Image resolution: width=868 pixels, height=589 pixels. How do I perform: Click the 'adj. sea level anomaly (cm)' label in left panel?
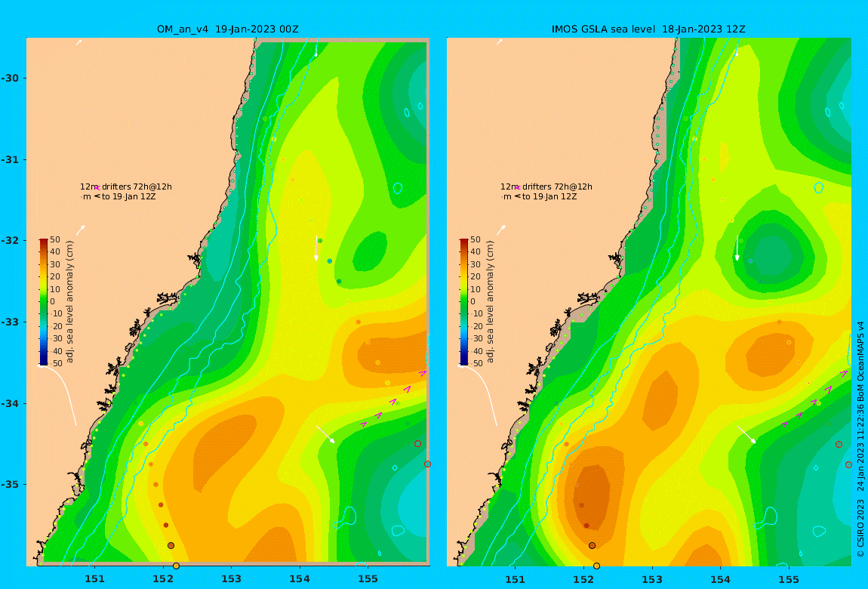click(69, 302)
